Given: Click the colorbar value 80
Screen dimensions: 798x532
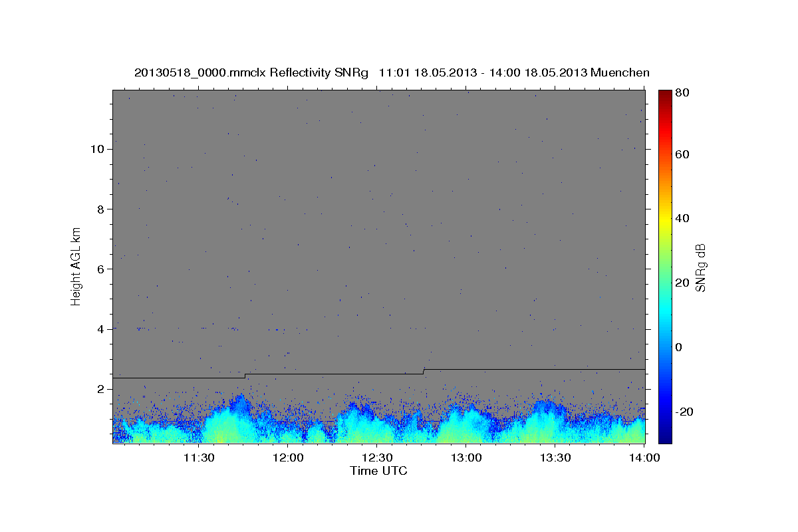Looking at the screenshot, I should (682, 94).
